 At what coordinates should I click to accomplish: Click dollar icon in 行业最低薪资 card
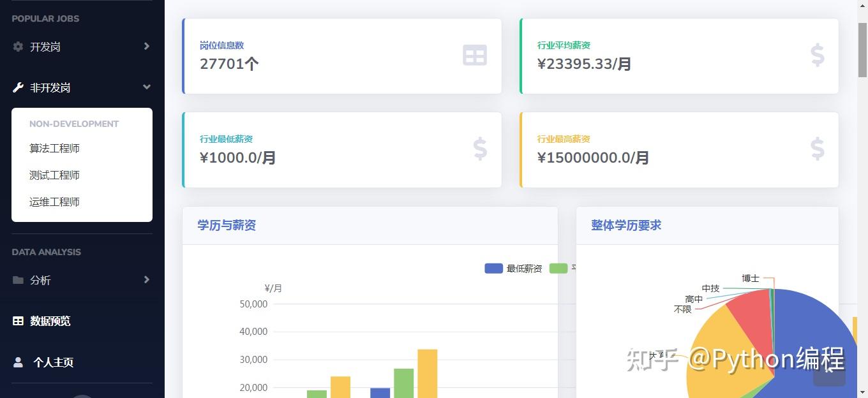pos(480,149)
